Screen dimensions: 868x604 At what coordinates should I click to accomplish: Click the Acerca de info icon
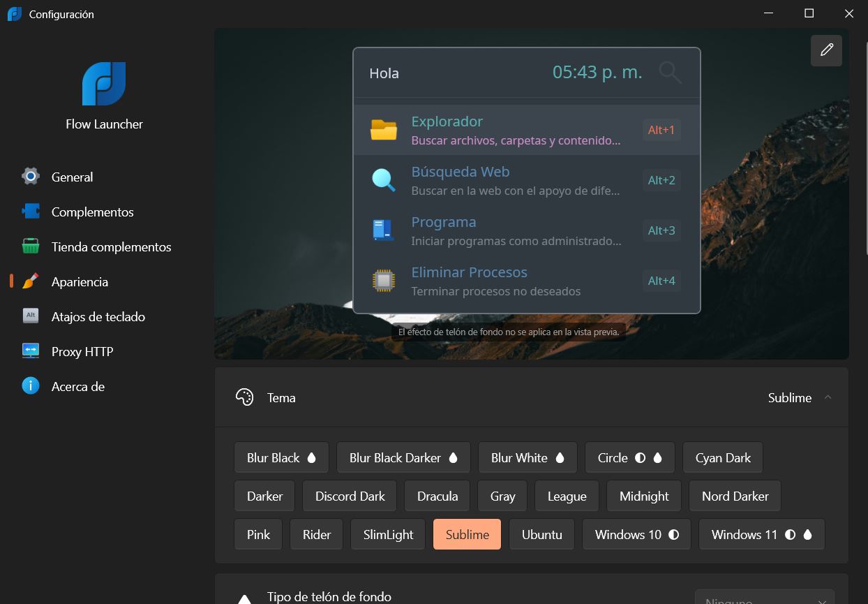point(31,386)
